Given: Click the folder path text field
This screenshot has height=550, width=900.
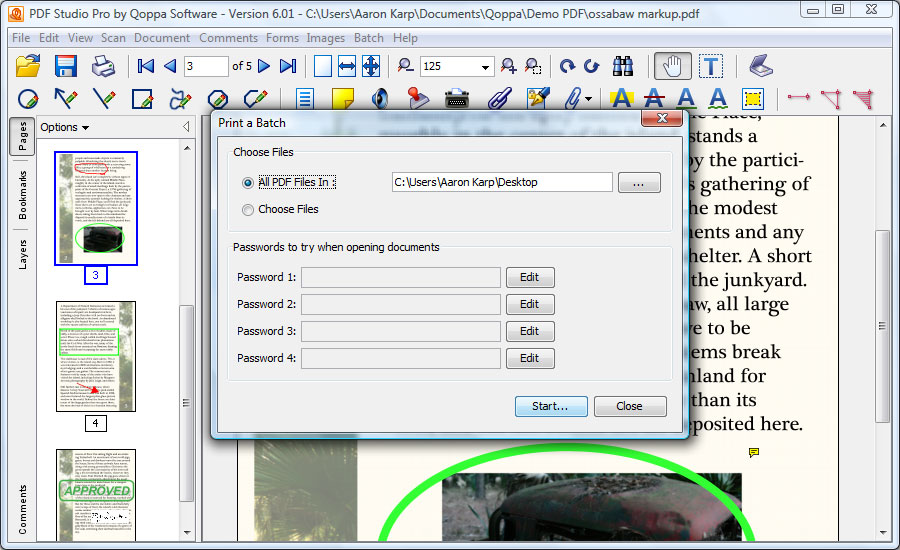Looking at the screenshot, I should (x=502, y=183).
